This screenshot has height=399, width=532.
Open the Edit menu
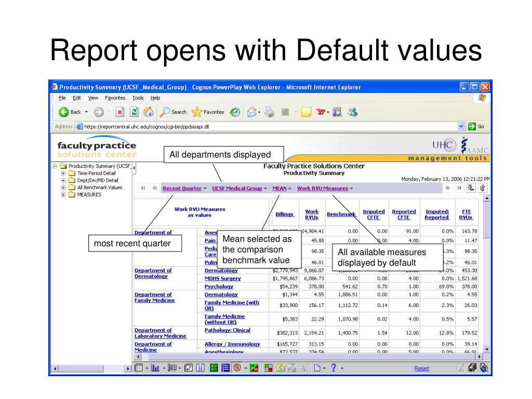tap(77, 98)
